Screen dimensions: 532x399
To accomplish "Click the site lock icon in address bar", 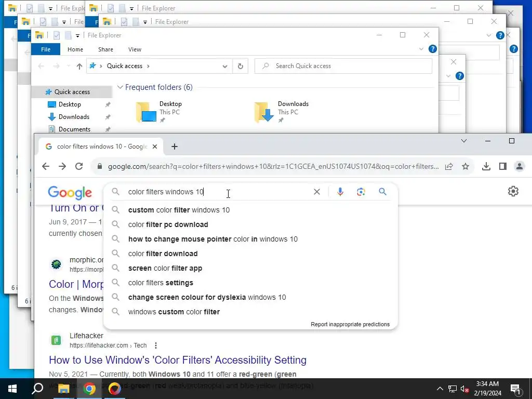I will pyautogui.click(x=99, y=166).
